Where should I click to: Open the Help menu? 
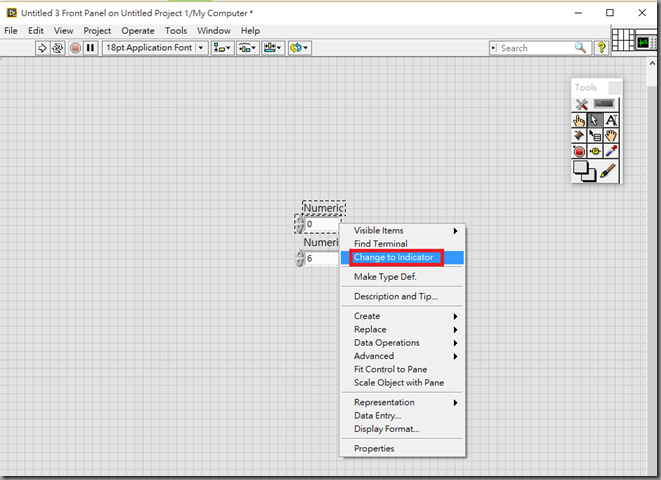point(250,31)
